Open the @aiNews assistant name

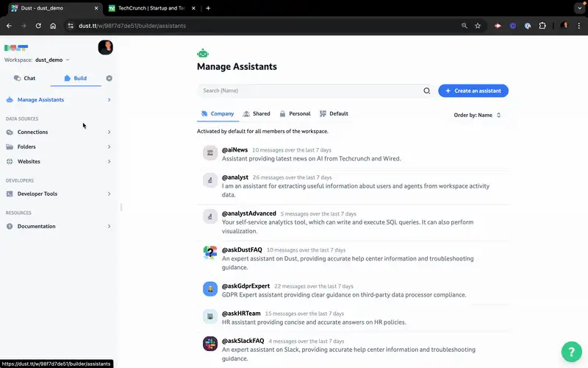pos(234,149)
